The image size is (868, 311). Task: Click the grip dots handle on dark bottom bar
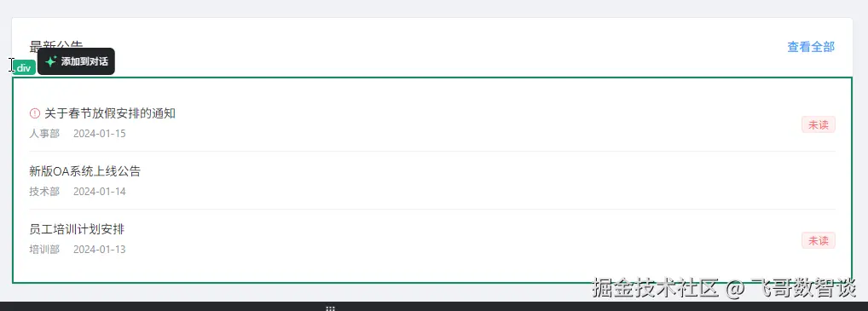[x=331, y=308]
